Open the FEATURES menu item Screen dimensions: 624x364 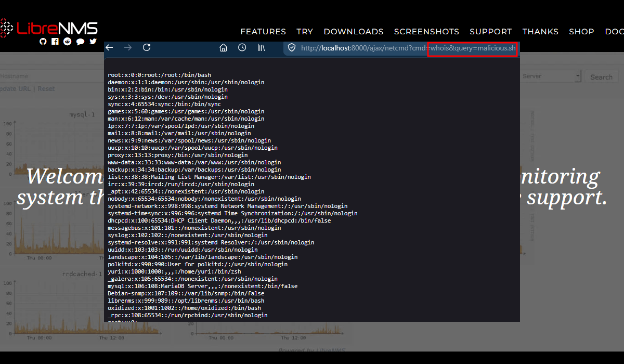263,31
